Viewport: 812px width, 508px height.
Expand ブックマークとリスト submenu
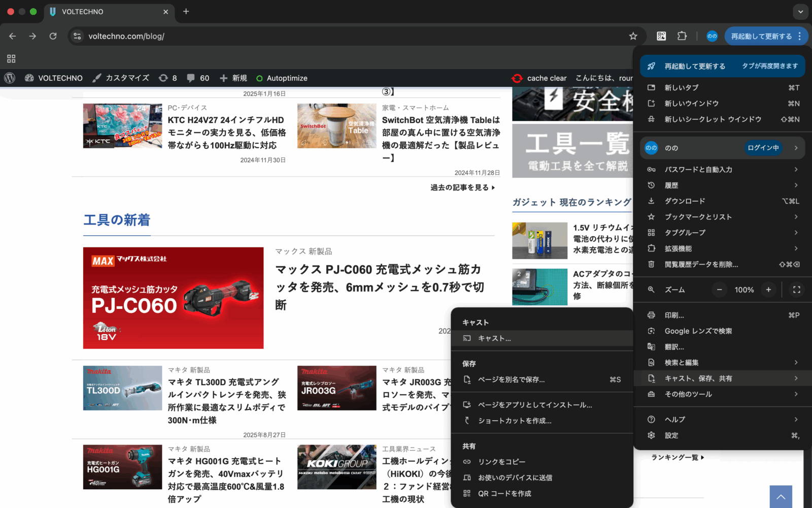click(723, 216)
